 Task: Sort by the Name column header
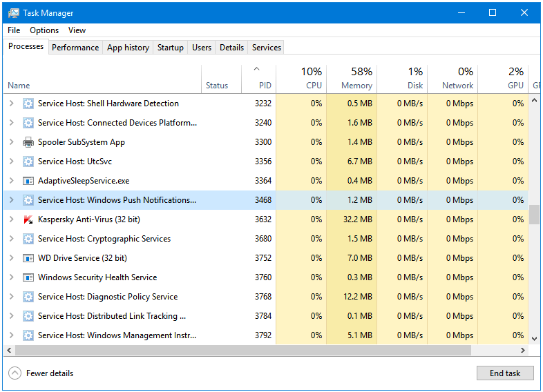(102, 79)
